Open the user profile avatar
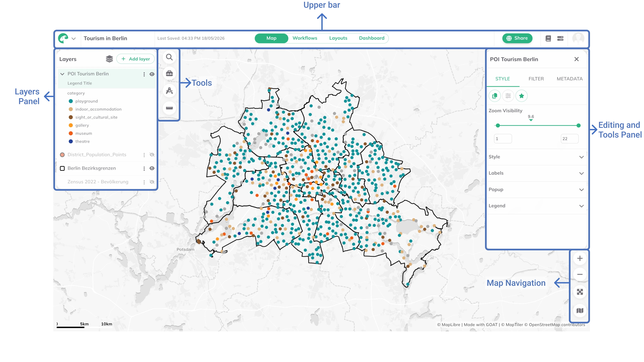 click(578, 38)
